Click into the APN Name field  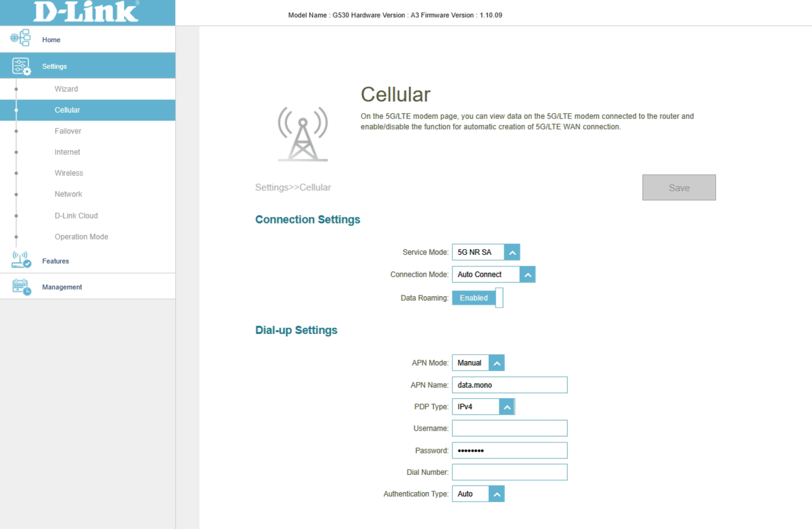click(510, 385)
